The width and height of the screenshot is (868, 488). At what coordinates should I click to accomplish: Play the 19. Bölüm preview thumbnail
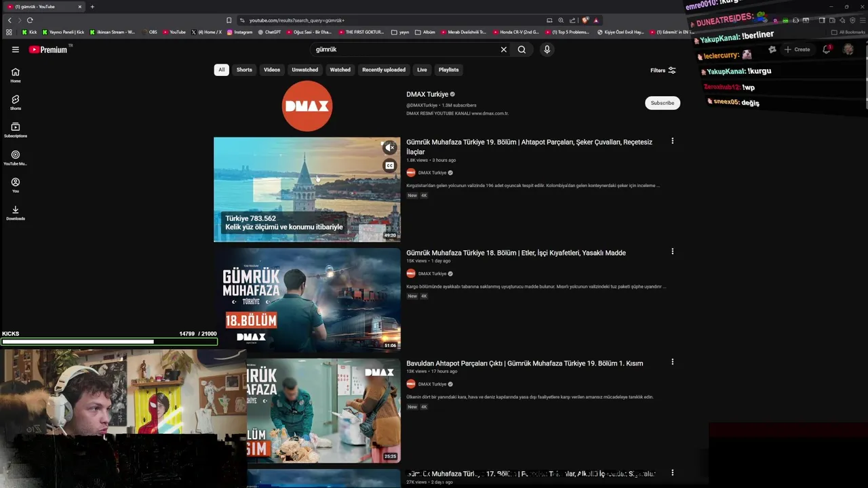point(307,189)
